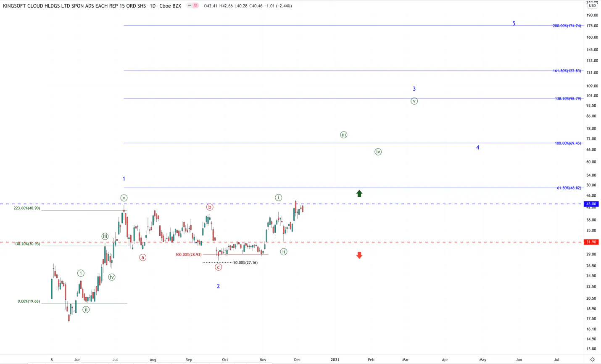The image size is (601, 364).
Task: Select blue wave 5 label
Action: coord(514,24)
